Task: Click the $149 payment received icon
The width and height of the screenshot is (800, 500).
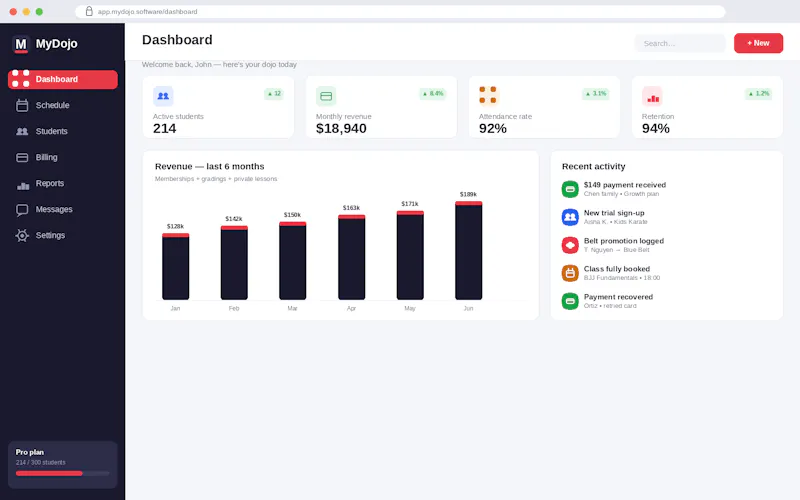Action: (570, 189)
